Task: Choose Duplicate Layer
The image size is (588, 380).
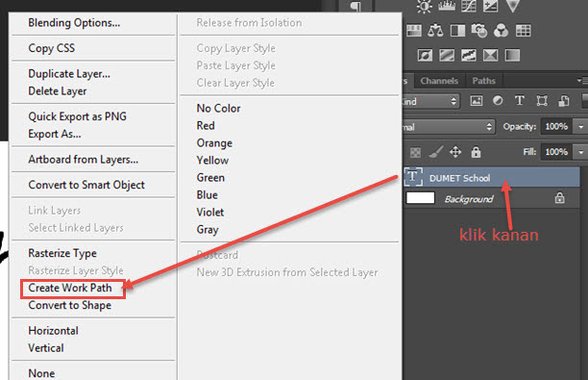Action: coord(69,74)
